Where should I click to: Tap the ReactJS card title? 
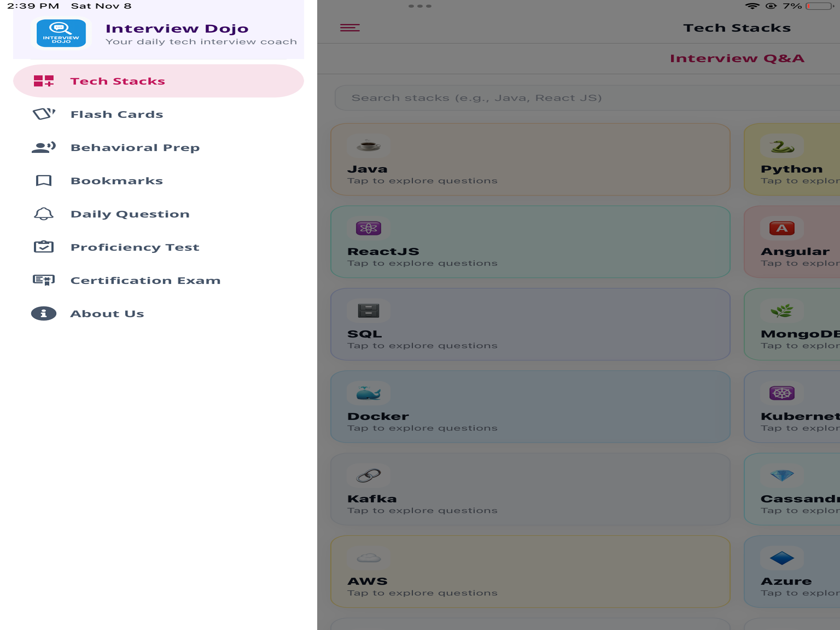(383, 251)
